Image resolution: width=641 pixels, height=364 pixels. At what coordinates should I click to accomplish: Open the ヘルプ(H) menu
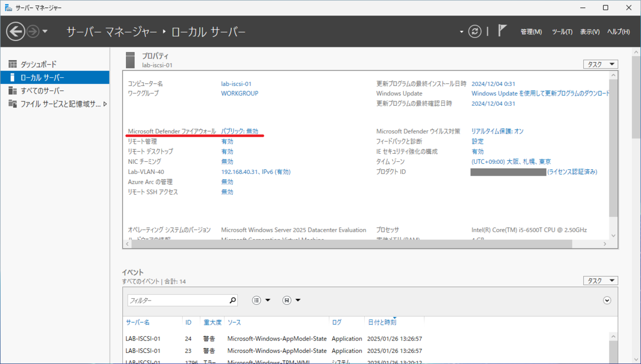click(x=619, y=32)
